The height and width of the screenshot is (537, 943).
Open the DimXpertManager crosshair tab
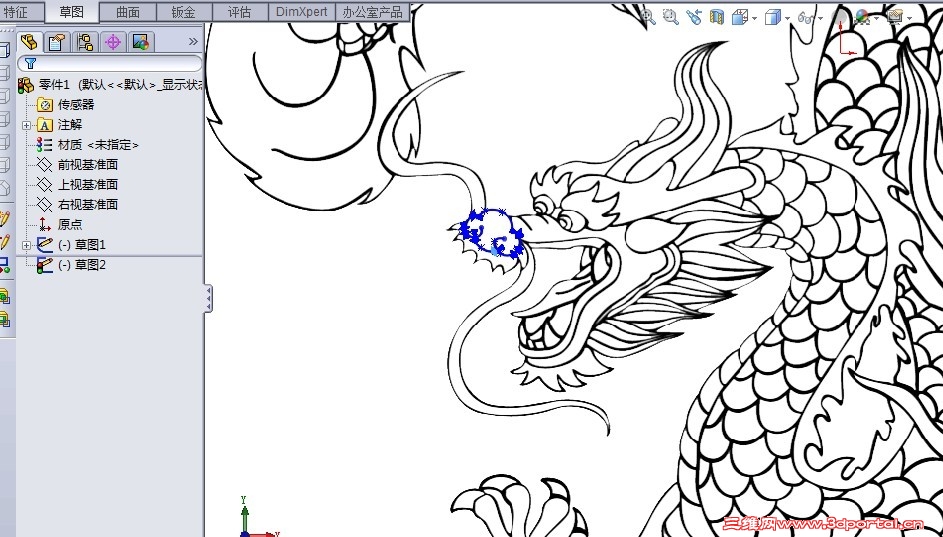pos(112,42)
